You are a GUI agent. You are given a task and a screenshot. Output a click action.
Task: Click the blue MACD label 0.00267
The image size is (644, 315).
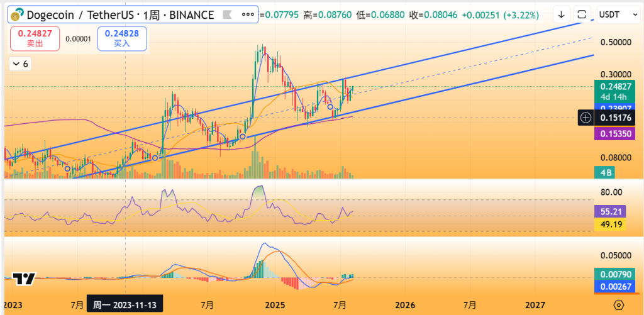pyautogui.click(x=614, y=287)
